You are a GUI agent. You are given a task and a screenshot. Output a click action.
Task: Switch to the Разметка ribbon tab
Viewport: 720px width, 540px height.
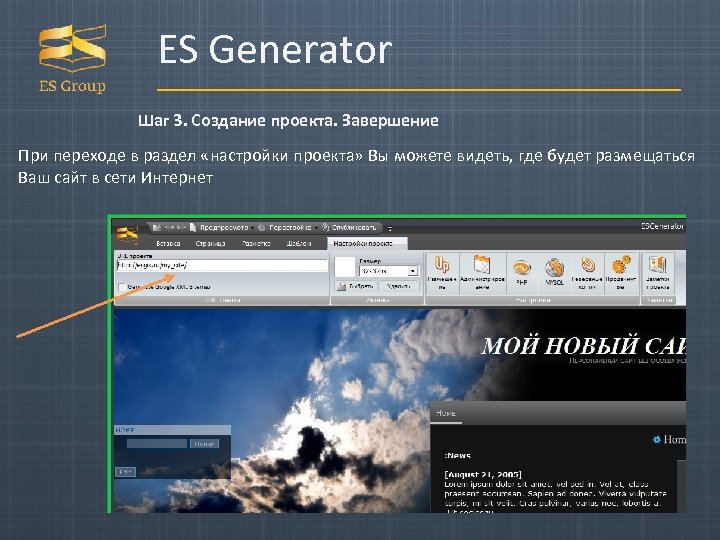point(256,243)
